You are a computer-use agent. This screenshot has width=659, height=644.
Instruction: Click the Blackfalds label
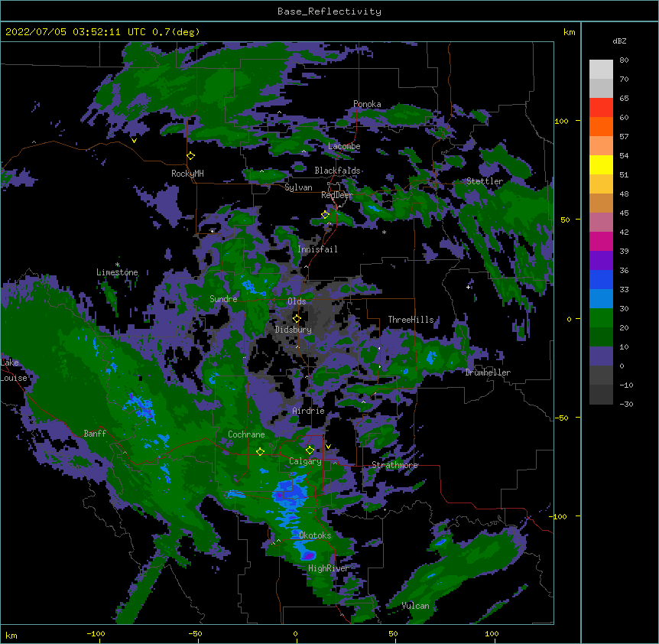(x=337, y=171)
